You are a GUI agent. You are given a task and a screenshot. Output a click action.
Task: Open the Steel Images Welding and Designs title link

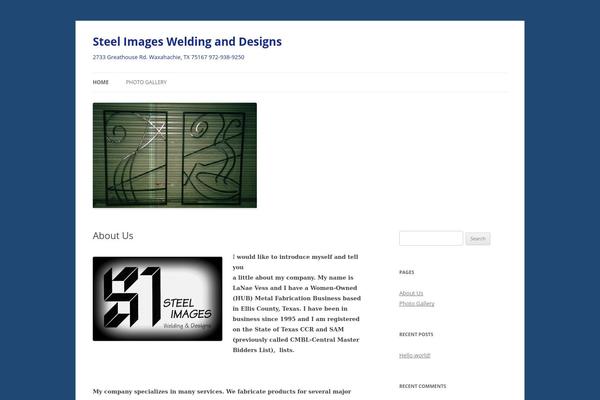[187, 41]
